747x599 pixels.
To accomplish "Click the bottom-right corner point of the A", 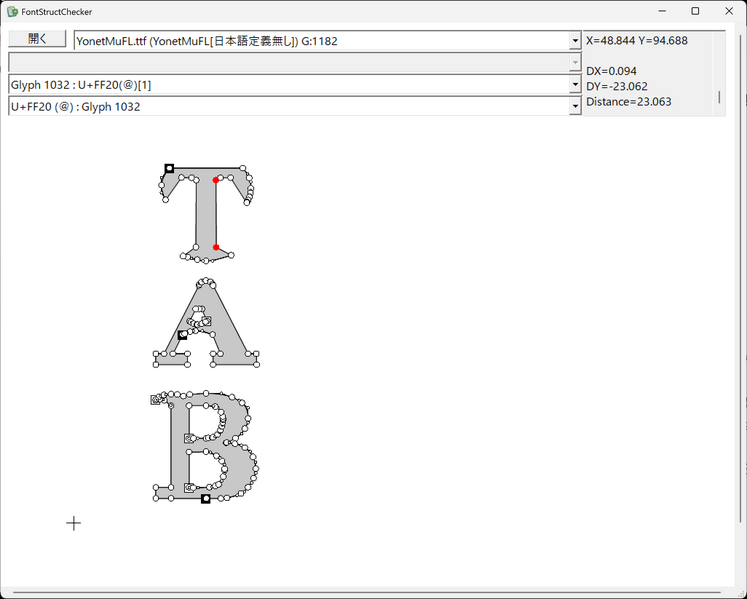I will (x=257, y=365).
